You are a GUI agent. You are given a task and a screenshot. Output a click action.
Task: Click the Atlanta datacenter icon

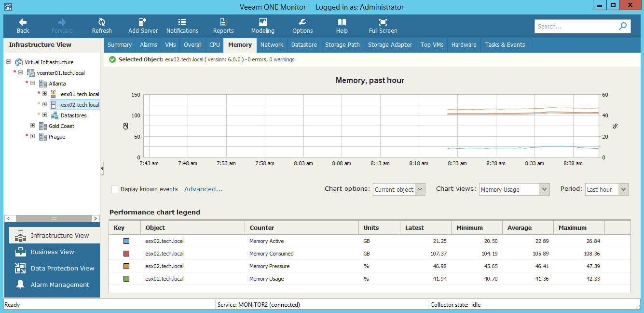pos(43,84)
